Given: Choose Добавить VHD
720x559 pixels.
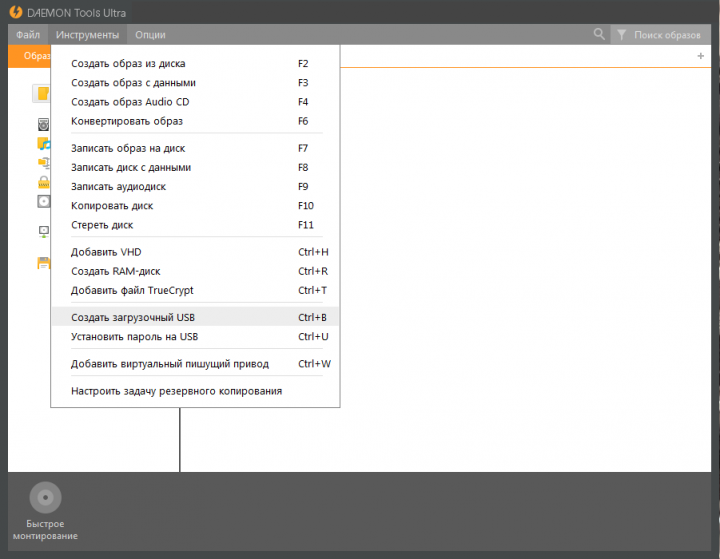Looking at the screenshot, I should (x=195, y=252).
